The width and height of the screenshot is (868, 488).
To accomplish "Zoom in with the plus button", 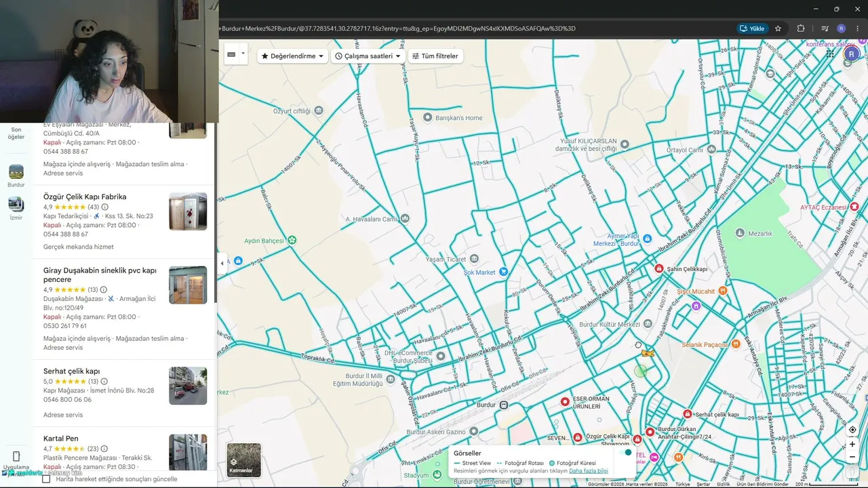I will click(852, 445).
